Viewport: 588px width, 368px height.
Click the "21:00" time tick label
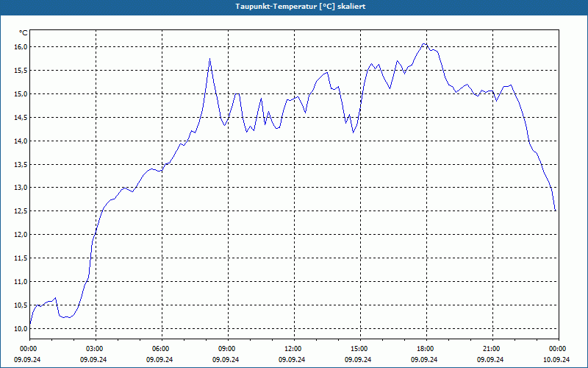coord(492,349)
